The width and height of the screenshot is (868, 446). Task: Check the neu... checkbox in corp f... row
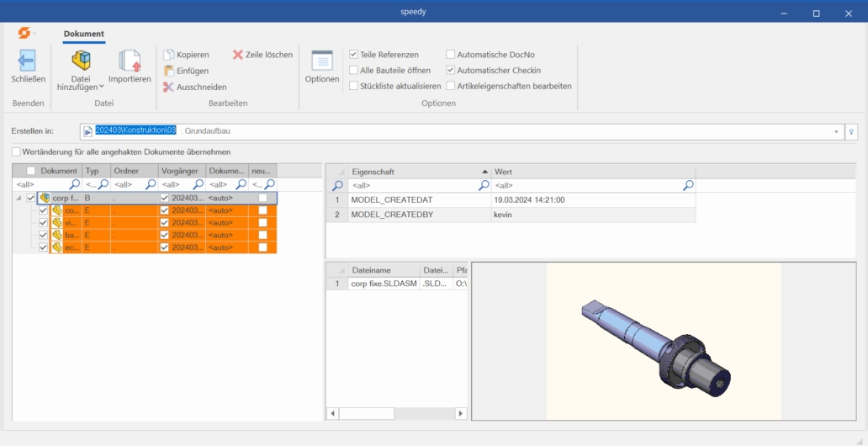tap(263, 198)
